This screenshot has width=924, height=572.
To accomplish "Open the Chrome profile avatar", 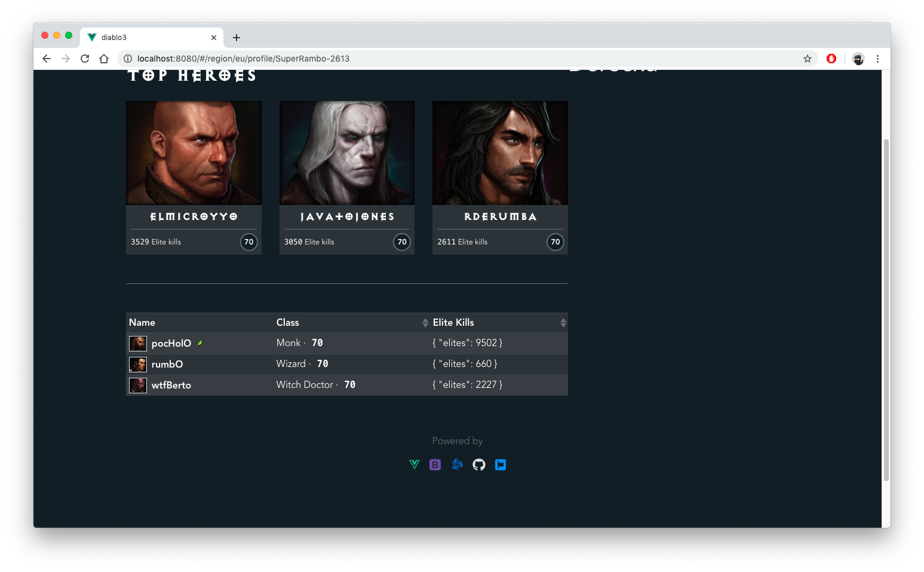I will coord(858,59).
